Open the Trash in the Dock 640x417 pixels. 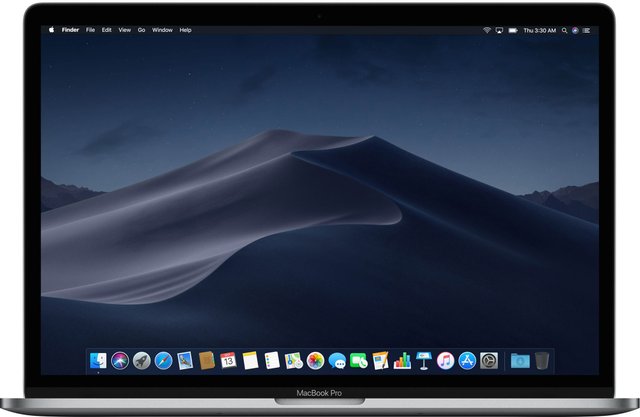pos(542,360)
